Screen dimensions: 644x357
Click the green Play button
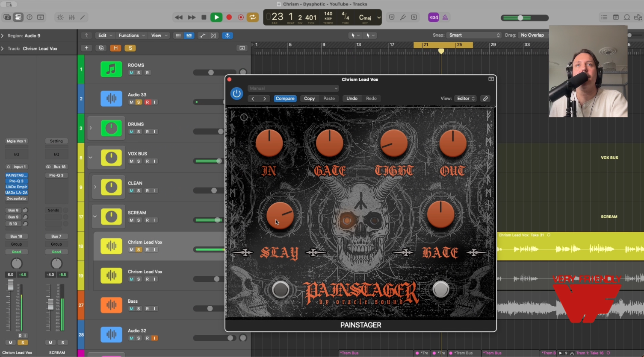(216, 18)
